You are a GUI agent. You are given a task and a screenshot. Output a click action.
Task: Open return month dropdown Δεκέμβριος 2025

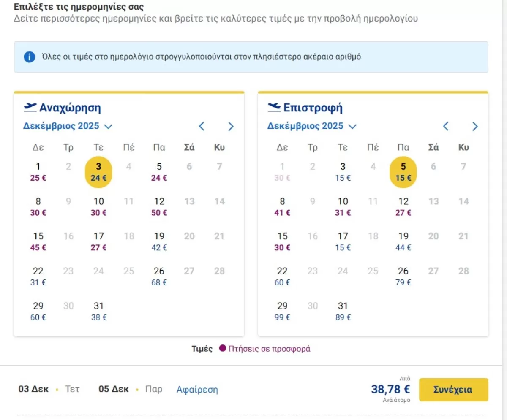(312, 126)
